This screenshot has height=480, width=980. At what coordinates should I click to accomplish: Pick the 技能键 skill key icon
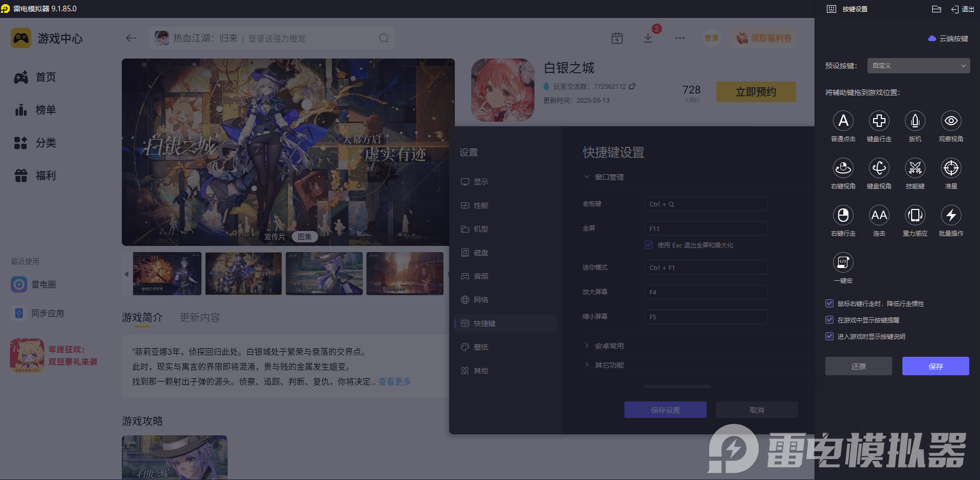pyautogui.click(x=915, y=168)
